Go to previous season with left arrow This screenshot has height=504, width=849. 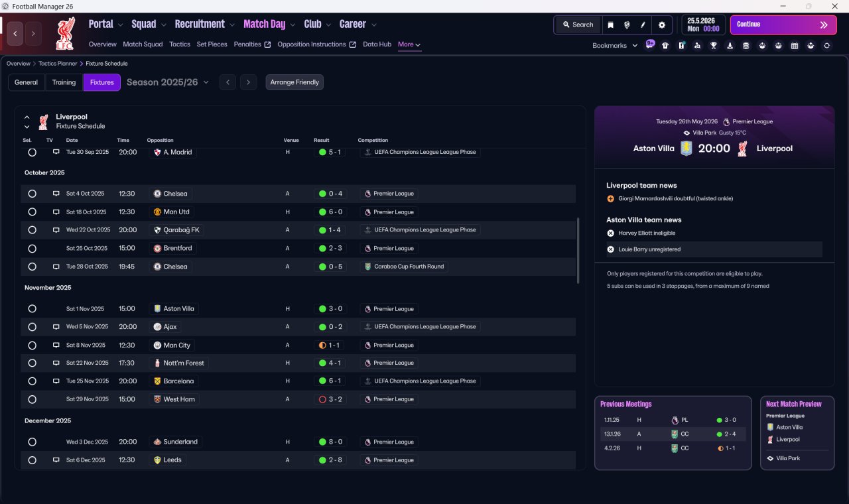[x=228, y=82]
